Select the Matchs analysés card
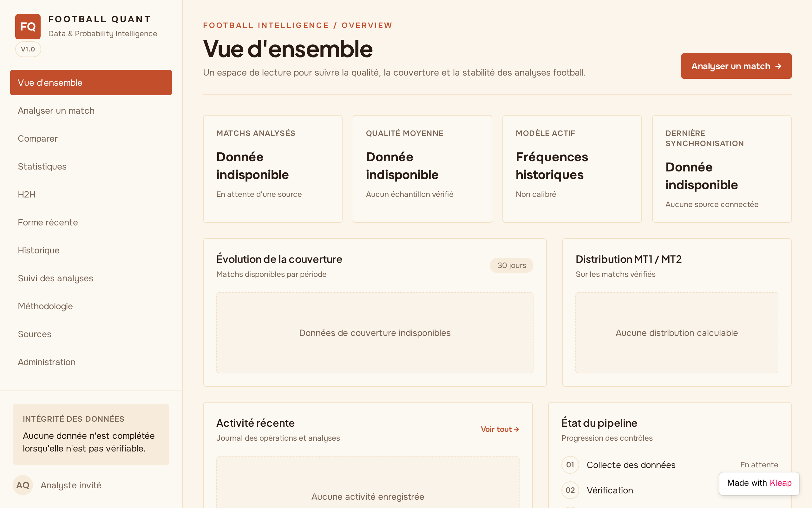This screenshot has height=508, width=812. [272, 169]
